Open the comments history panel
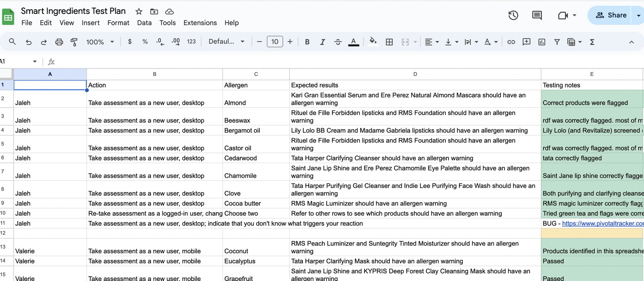This screenshot has height=281, width=644. (x=537, y=15)
